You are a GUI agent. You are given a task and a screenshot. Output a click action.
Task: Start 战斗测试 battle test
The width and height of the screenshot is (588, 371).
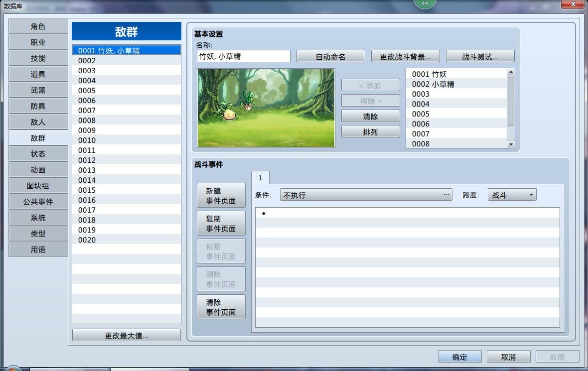click(x=480, y=57)
